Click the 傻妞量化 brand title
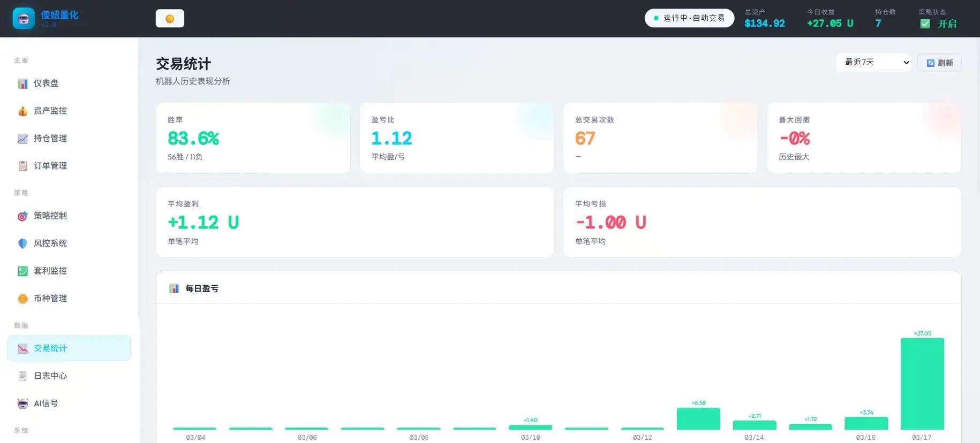 (x=59, y=15)
